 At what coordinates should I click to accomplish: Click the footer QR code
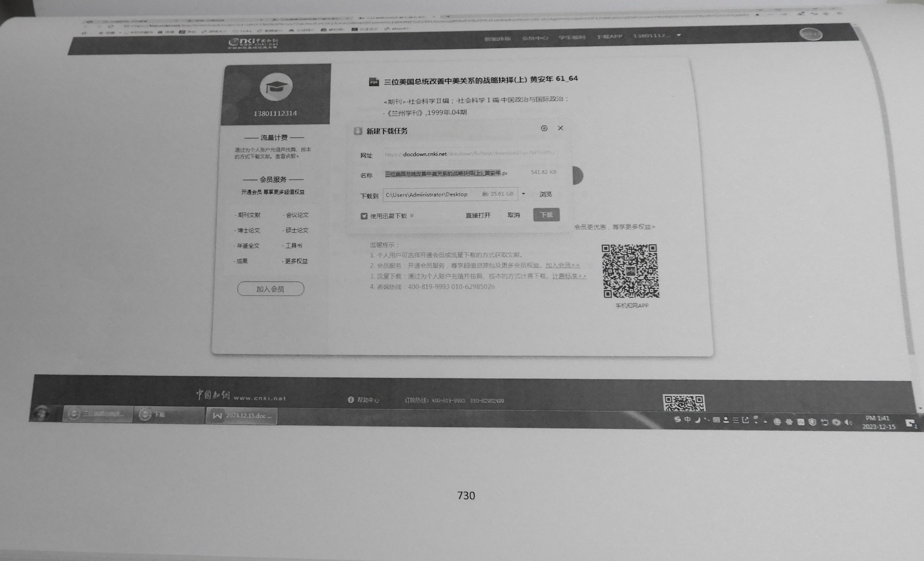coord(684,403)
